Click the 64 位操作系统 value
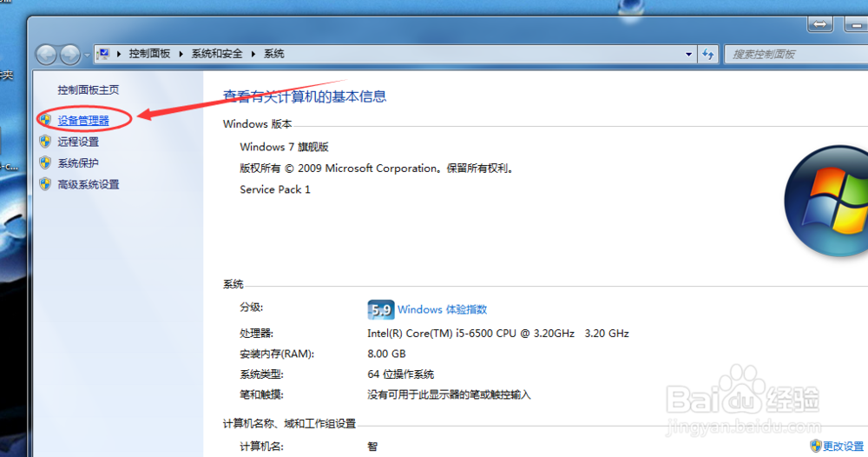Viewport: 868px width, 457px height. [401, 374]
